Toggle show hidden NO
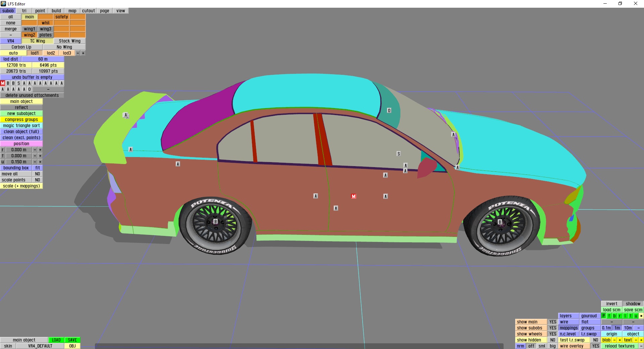This screenshot has width=644, height=349. tap(553, 340)
